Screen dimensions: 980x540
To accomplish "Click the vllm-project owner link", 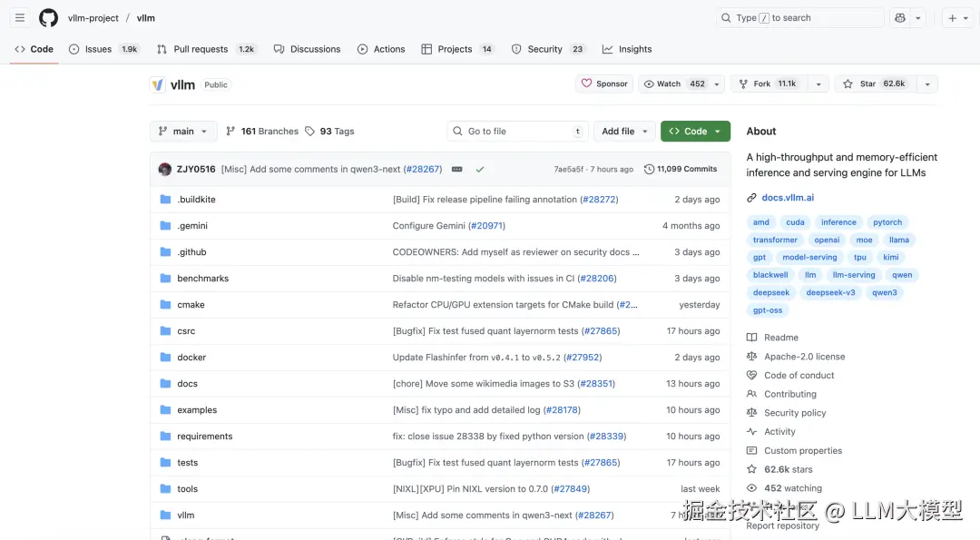I will pyautogui.click(x=93, y=18).
